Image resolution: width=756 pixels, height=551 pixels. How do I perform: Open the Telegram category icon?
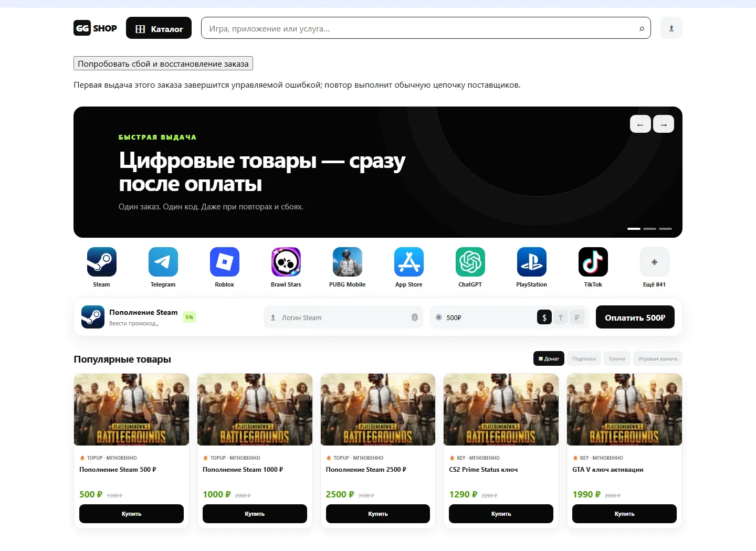(163, 262)
